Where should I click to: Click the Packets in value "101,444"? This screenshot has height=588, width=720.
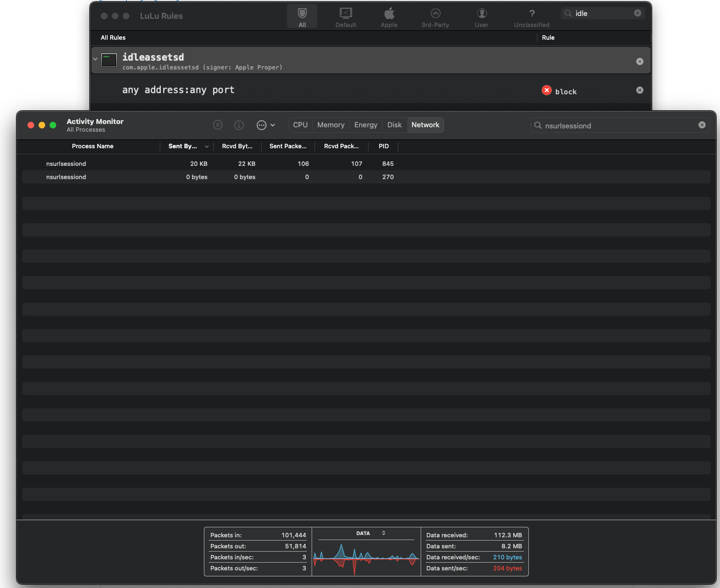point(294,535)
